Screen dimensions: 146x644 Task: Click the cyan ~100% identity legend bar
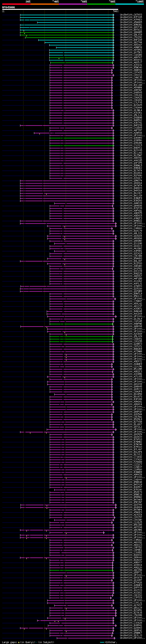(x=130, y=4)
